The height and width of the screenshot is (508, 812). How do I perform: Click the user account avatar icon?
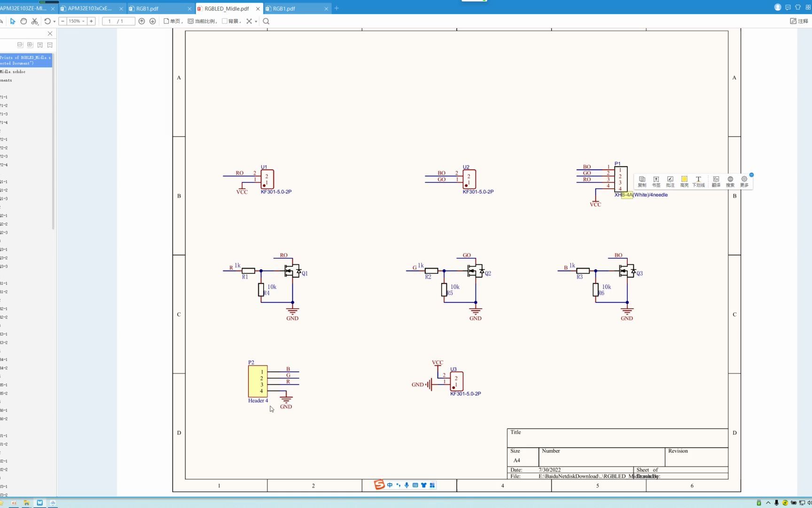click(x=777, y=7)
